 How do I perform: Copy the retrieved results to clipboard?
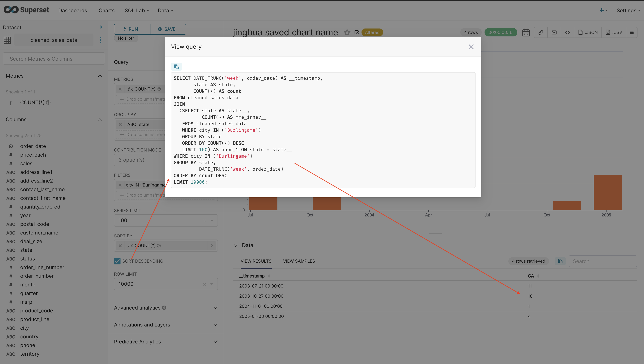(560, 261)
